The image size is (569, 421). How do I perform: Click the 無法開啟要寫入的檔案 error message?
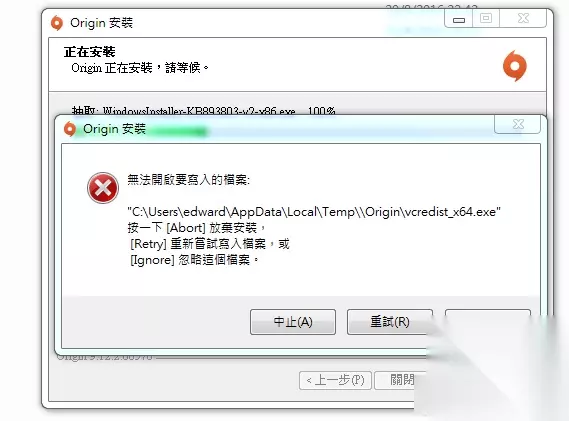189,180
